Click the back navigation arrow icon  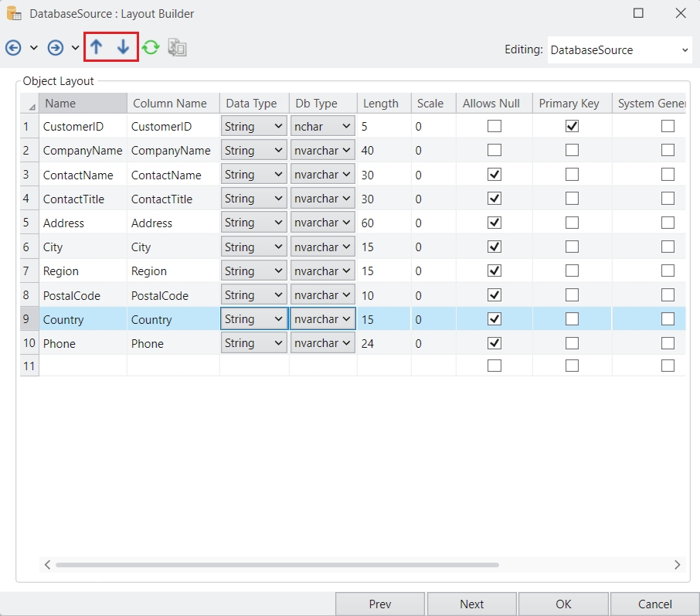click(x=13, y=48)
